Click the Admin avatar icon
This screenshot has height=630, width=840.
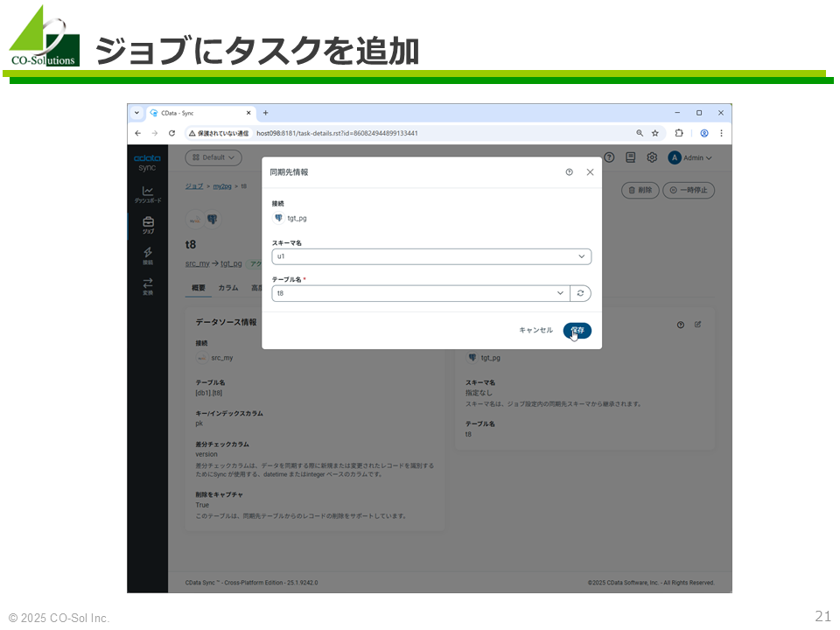coord(675,157)
